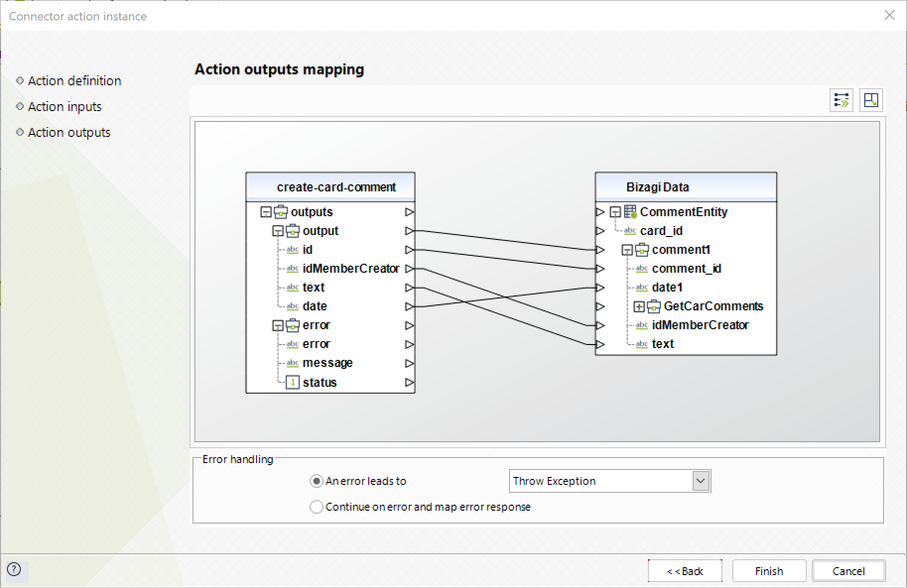This screenshot has width=907, height=588.
Task: Click output connector arrow of id row
Action: click(x=409, y=249)
